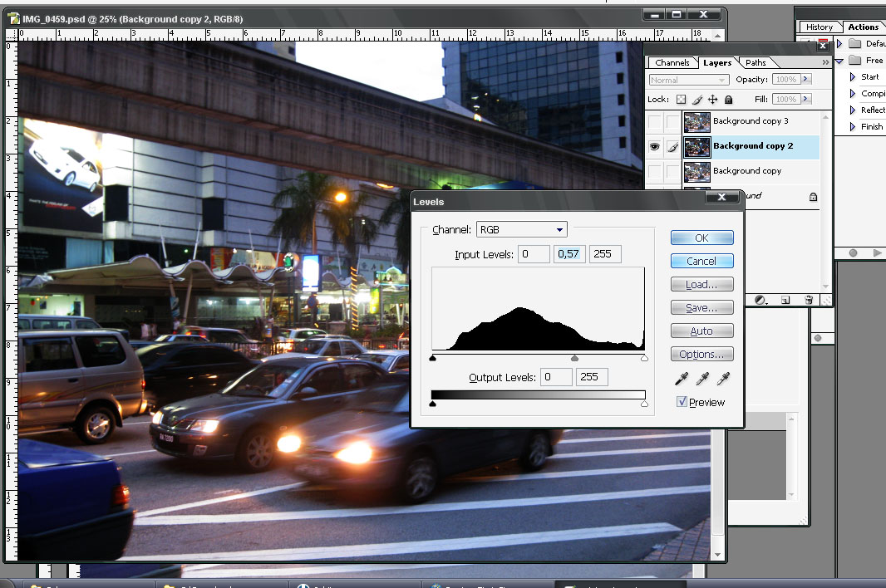886x588 pixels.
Task: Hide the Background copy 2 layer
Action: coord(654,147)
